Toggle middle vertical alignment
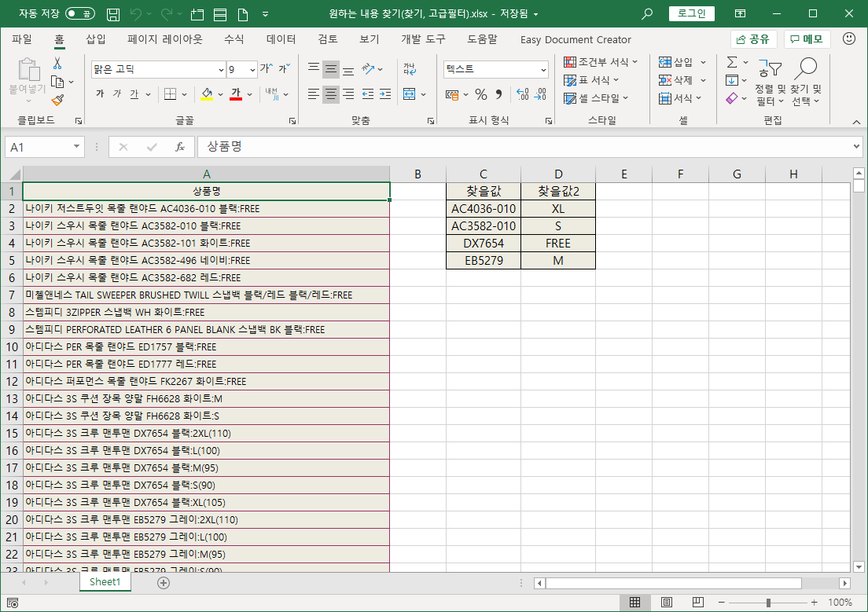The width and height of the screenshot is (868, 612). (331, 69)
